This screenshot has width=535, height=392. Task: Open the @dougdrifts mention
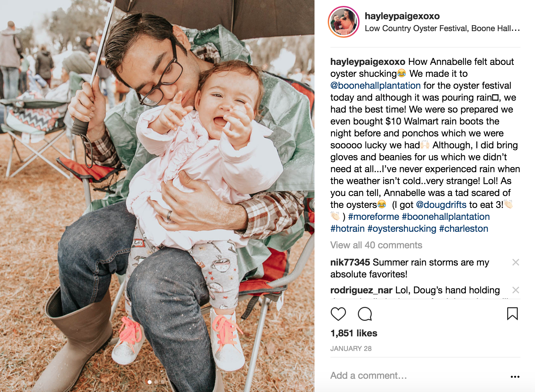pos(441,205)
